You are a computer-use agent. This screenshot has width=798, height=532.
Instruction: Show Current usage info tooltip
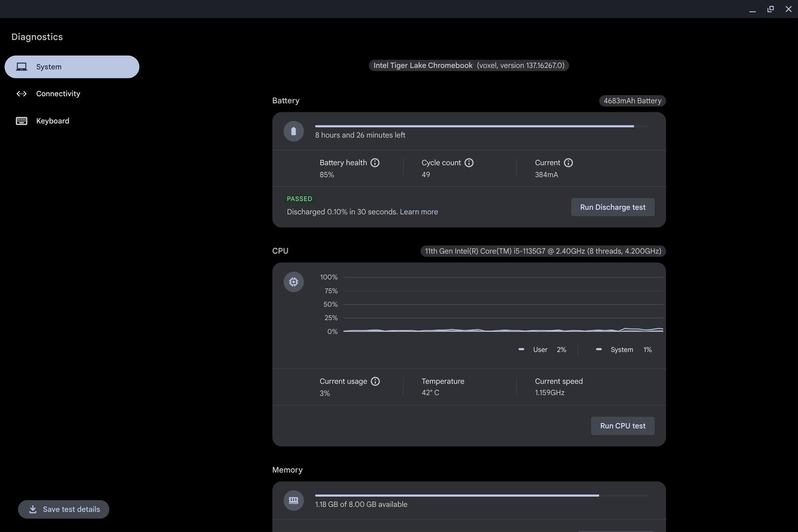tap(375, 381)
